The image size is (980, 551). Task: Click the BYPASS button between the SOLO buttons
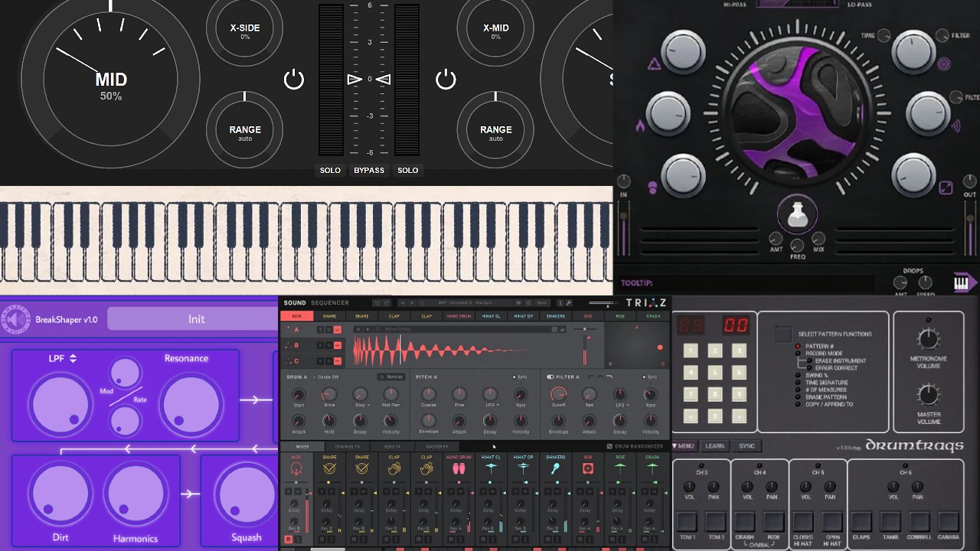tap(369, 170)
